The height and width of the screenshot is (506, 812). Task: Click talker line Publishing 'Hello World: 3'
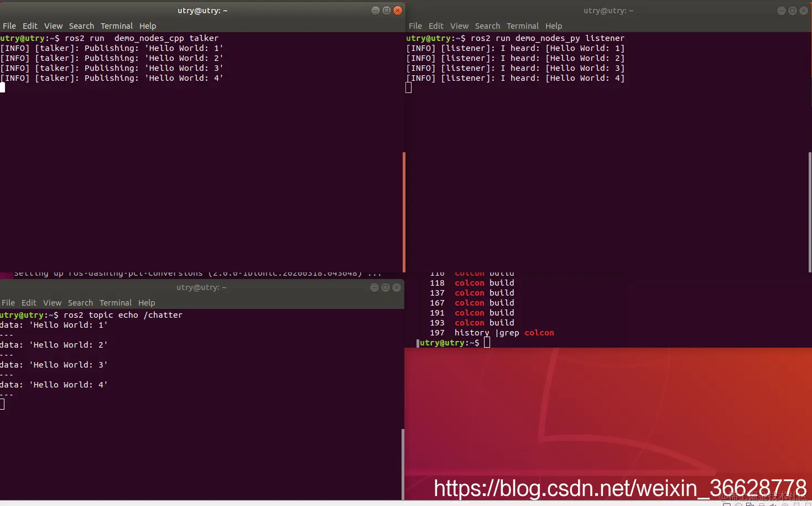pyautogui.click(x=112, y=68)
